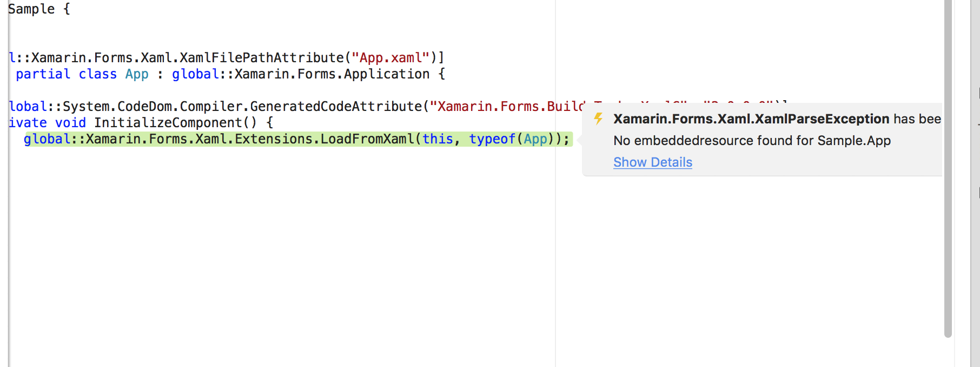980x367 pixels.
Task: Click App inside the typeof parentheses
Action: [535, 139]
